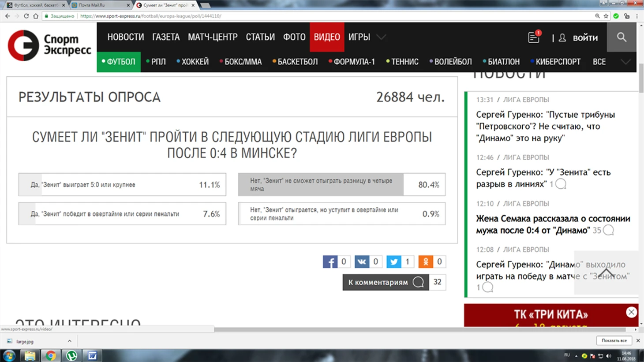Share poll on VK
Screen dimensions: 644x362
362,262
